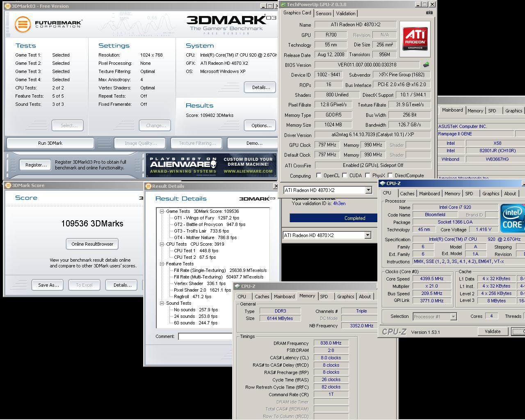The width and height of the screenshot is (525, 420).
Task: Open the validation ID link 4h3en
Action: [339, 203]
